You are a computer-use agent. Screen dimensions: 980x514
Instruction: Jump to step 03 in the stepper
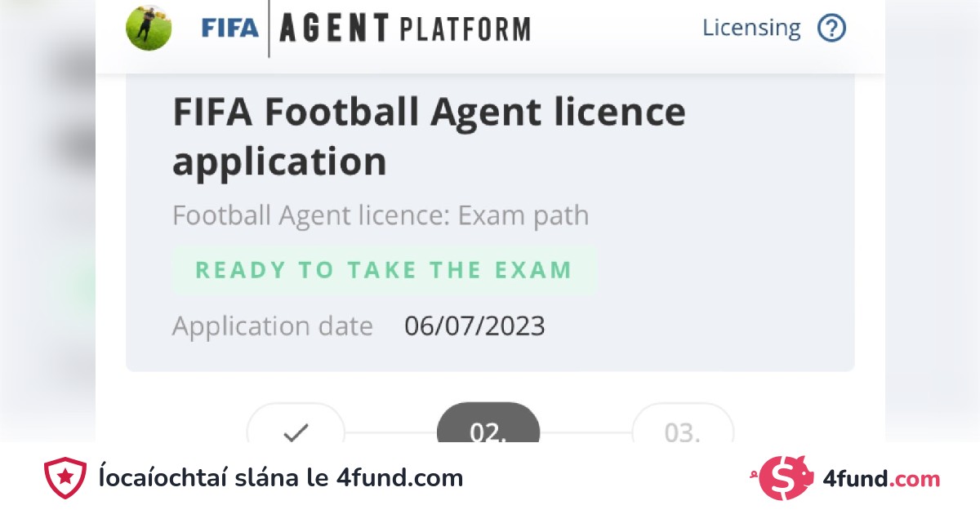click(683, 430)
